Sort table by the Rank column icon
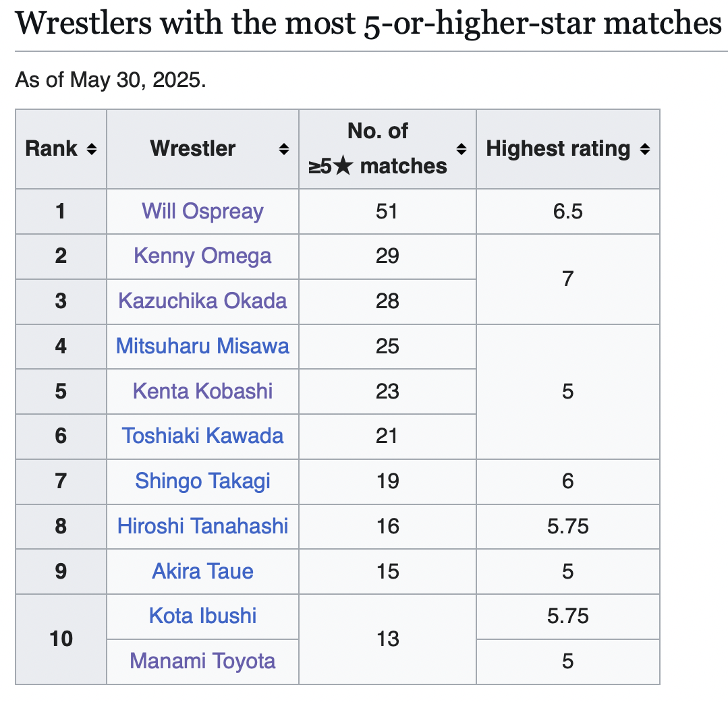The image size is (728, 702). [91, 149]
